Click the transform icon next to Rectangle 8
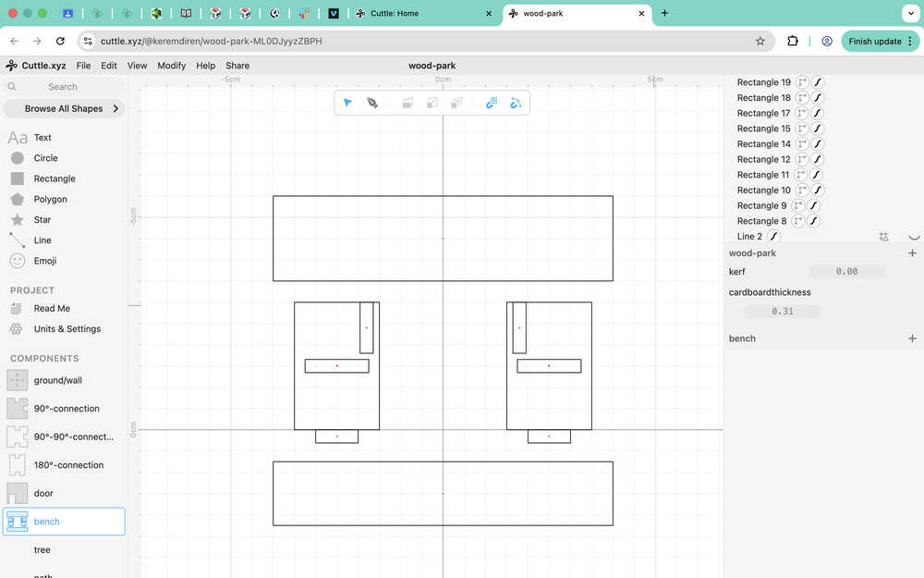 tap(798, 221)
